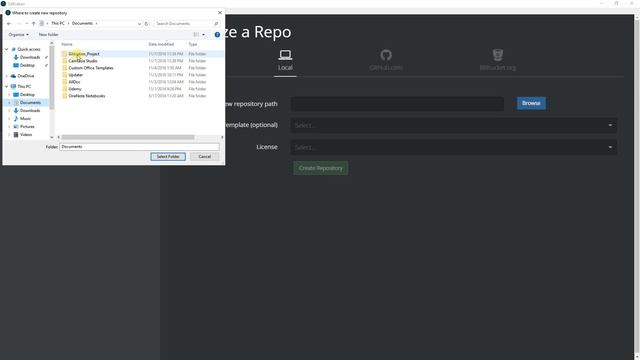
Task: Refresh the Documents folder listing
Action: pyautogui.click(x=147, y=24)
